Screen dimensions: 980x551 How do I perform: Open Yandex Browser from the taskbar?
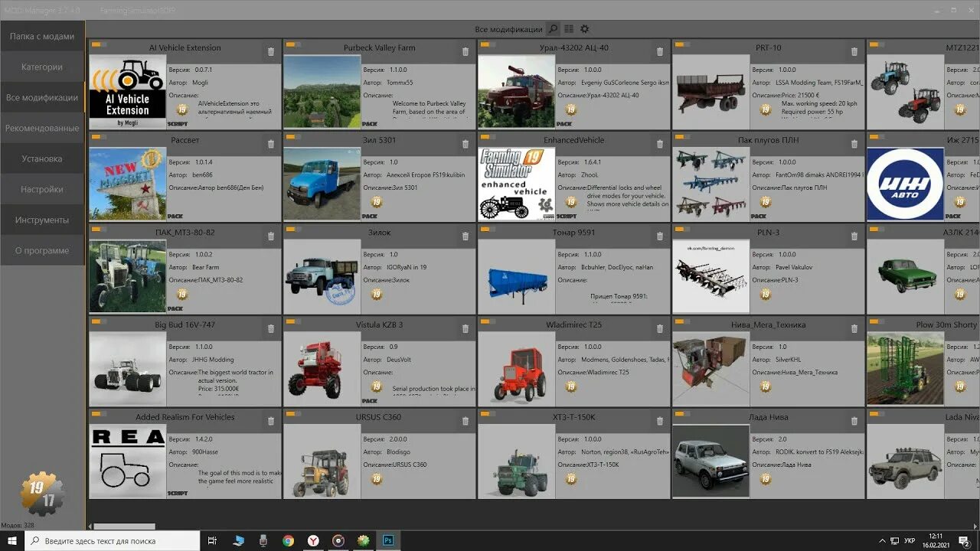(x=313, y=540)
